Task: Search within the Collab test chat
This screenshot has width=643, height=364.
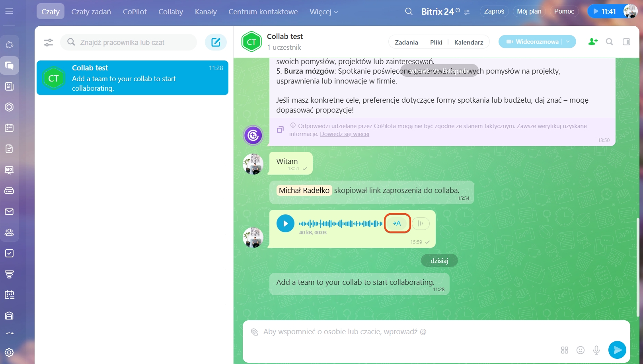Action: point(610,42)
